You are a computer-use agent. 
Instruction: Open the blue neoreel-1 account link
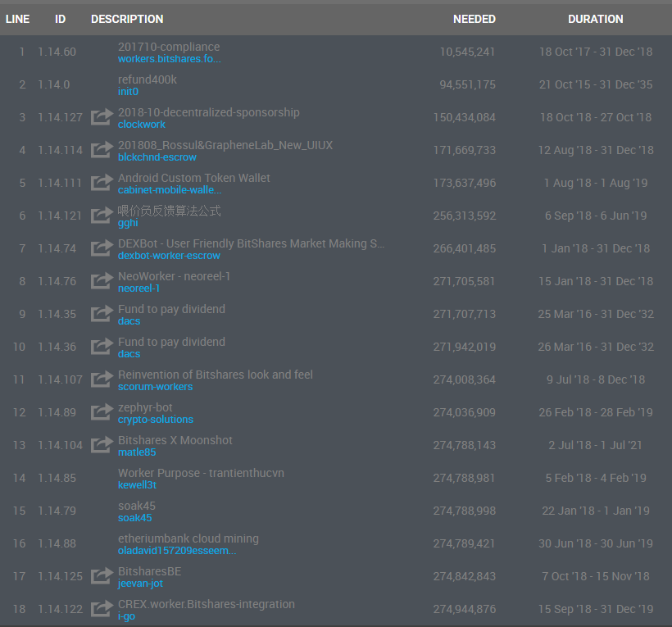[138, 289]
